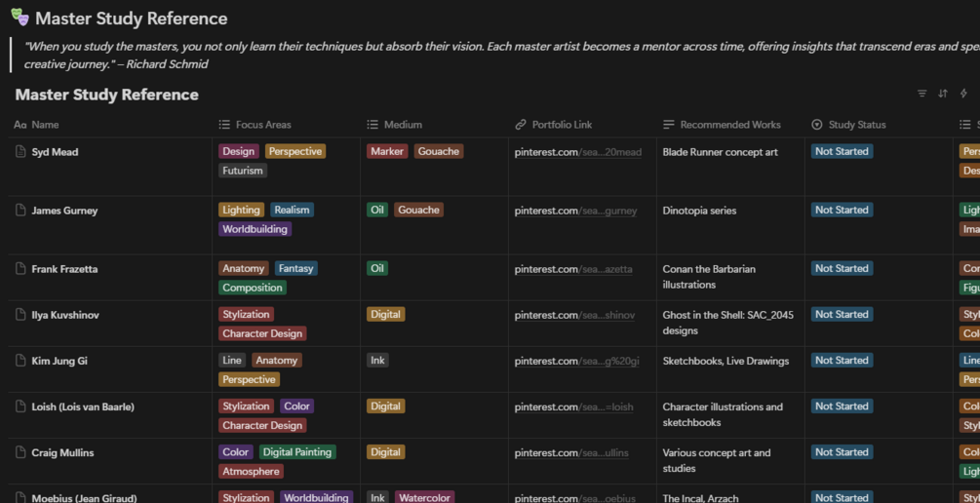Screen dimensions: 980x503
Task: Click Ghost in the Shell: SAC_2045 cell
Action: coord(728,323)
